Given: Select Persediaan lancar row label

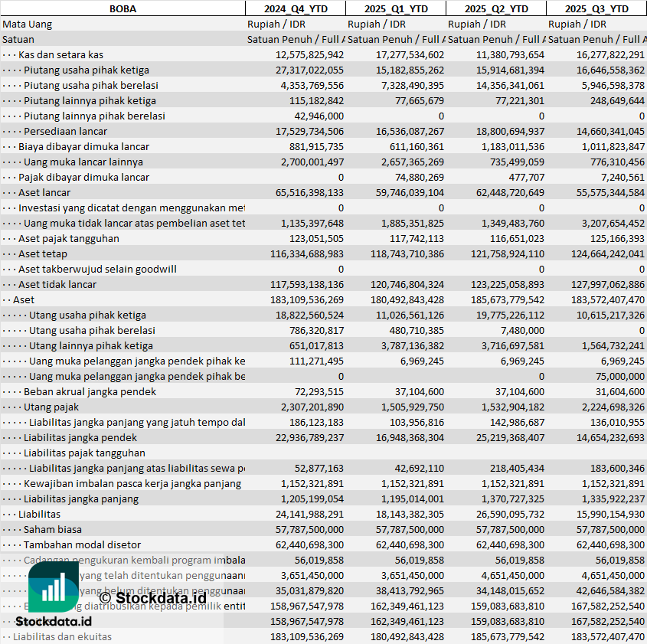Looking at the screenshot, I should (65, 131).
